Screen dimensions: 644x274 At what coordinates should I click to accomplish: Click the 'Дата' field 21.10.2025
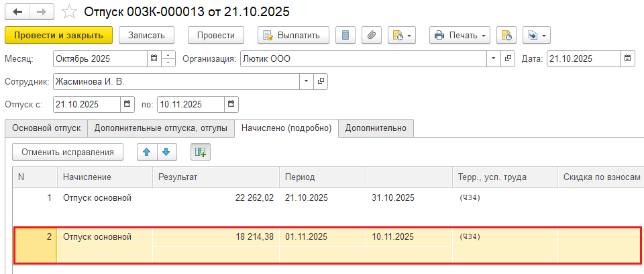[584, 59]
